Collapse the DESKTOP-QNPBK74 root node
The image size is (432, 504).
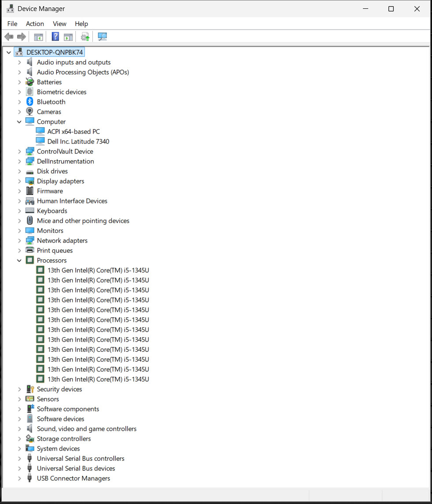(x=9, y=52)
